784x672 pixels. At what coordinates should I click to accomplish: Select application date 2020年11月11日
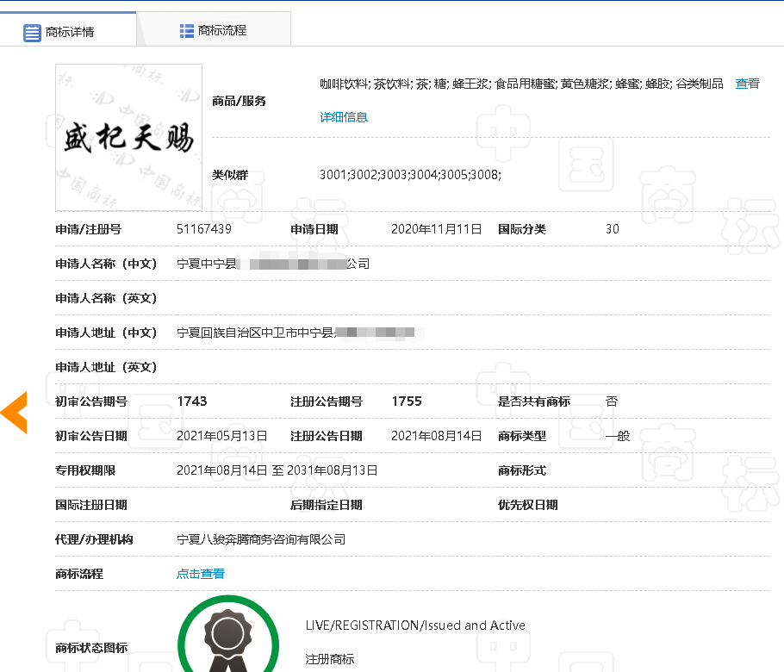437,229
